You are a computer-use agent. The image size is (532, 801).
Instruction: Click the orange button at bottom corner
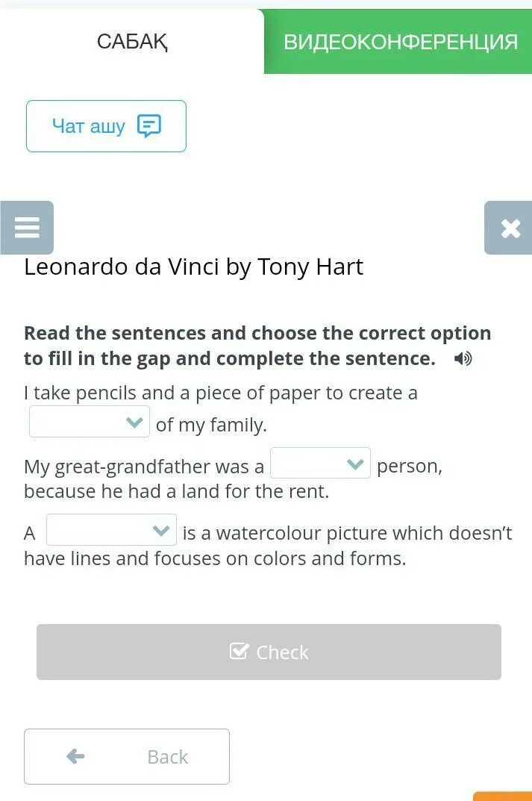tap(503, 797)
